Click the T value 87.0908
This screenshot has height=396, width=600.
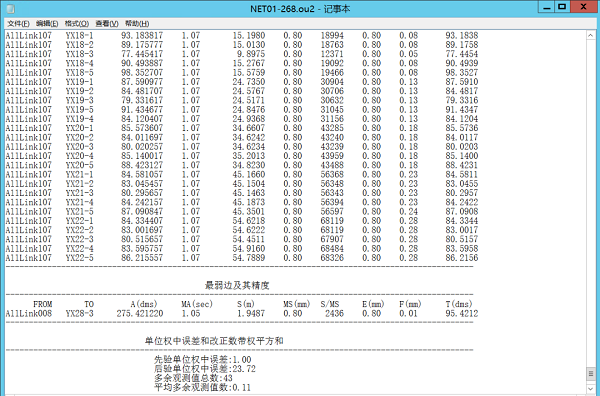point(462,212)
